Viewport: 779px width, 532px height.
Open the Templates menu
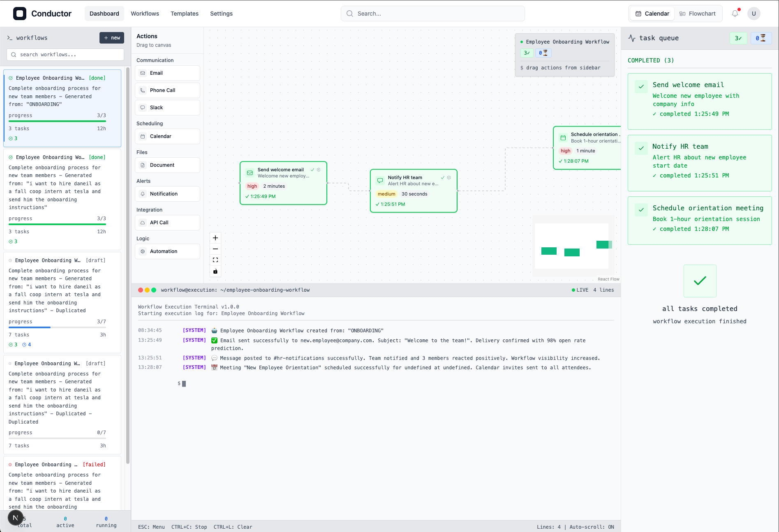click(x=184, y=13)
